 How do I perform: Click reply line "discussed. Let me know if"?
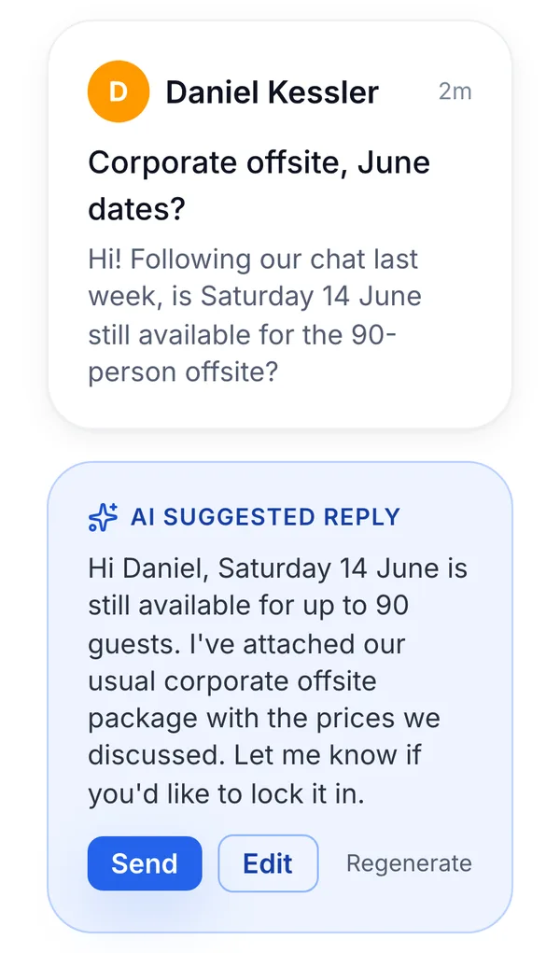(255, 755)
